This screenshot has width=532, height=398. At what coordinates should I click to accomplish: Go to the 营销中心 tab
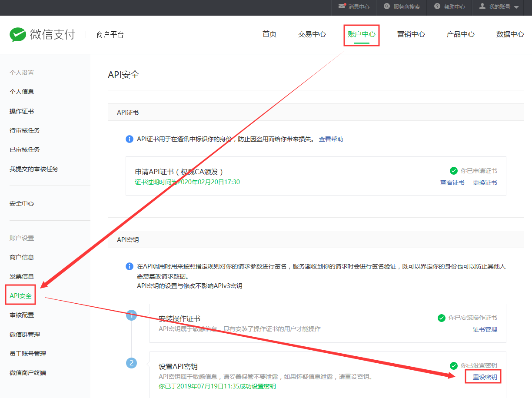click(x=411, y=34)
